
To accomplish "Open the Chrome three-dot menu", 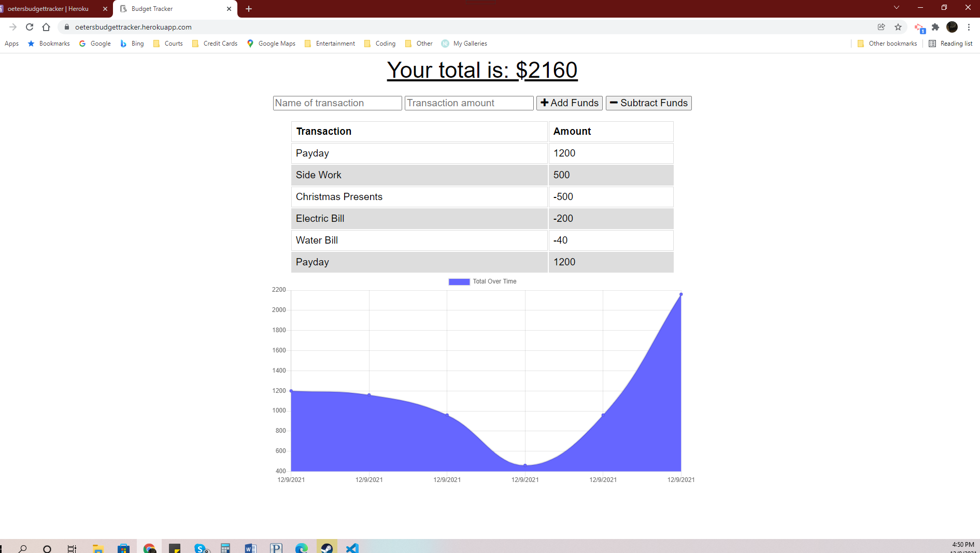I will pos(969,27).
